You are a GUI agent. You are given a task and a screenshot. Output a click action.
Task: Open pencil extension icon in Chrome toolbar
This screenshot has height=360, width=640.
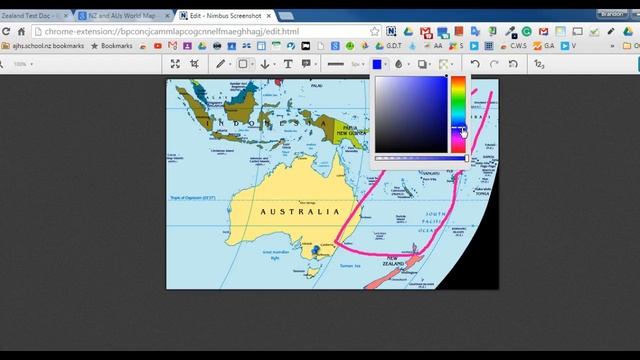(611, 31)
